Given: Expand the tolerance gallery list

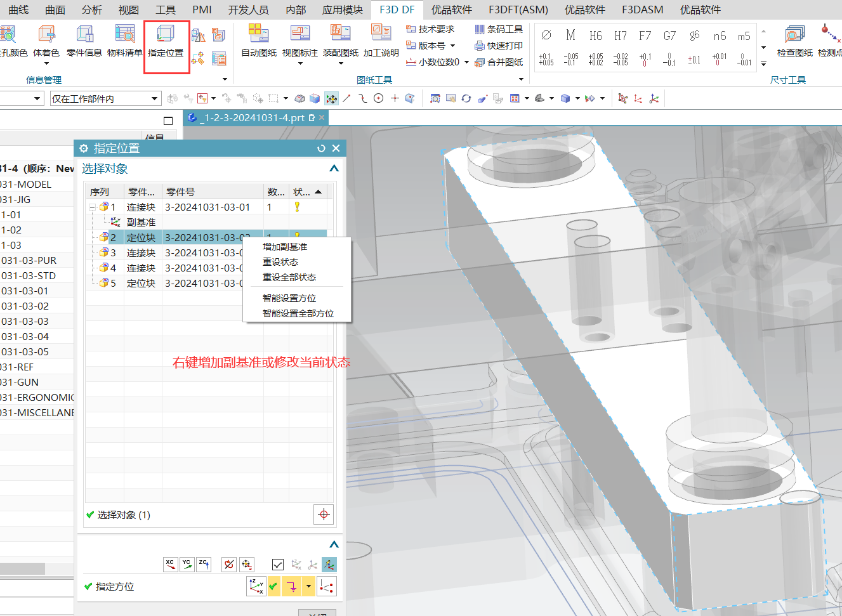Looking at the screenshot, I should click(763, 63).
